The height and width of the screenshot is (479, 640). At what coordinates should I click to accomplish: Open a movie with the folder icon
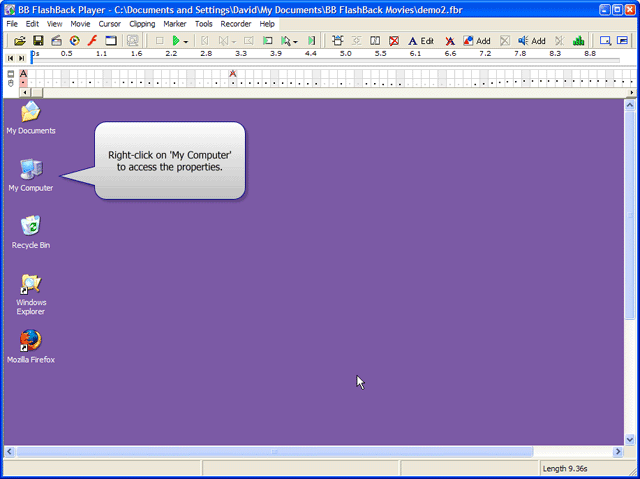pos(20,40)
